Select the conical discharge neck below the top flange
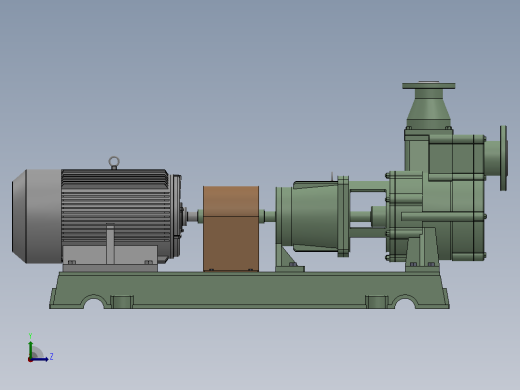This screenshot has height=390, width=520. [429, 108]
